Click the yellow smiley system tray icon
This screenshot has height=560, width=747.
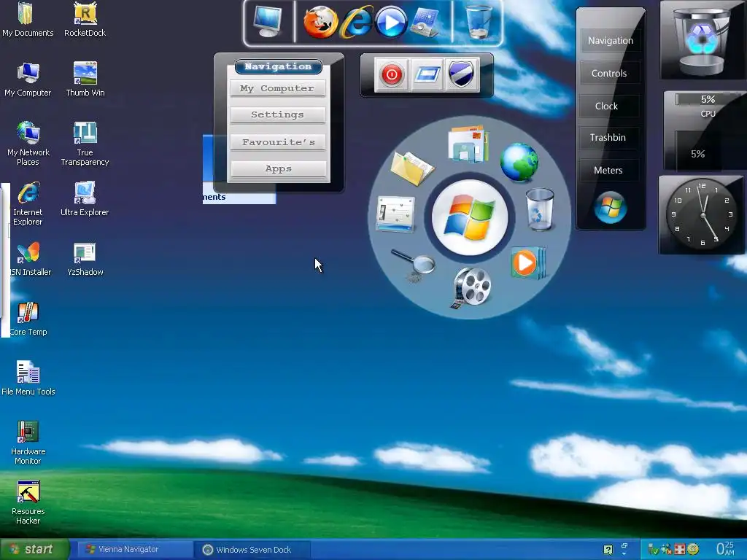[693, 549]
